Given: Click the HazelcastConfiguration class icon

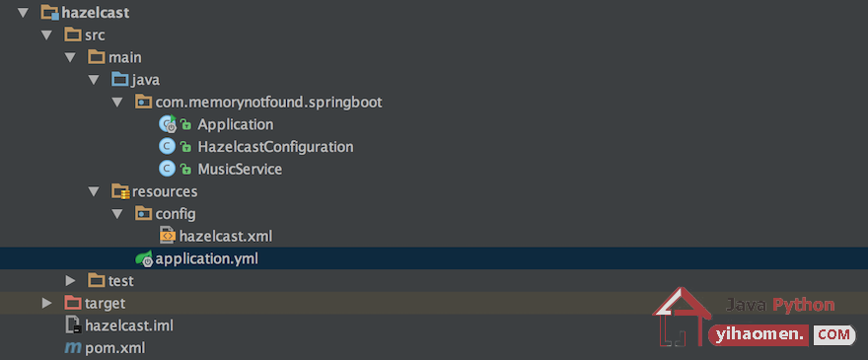Looking at the screenshot, I should point(167,147).
